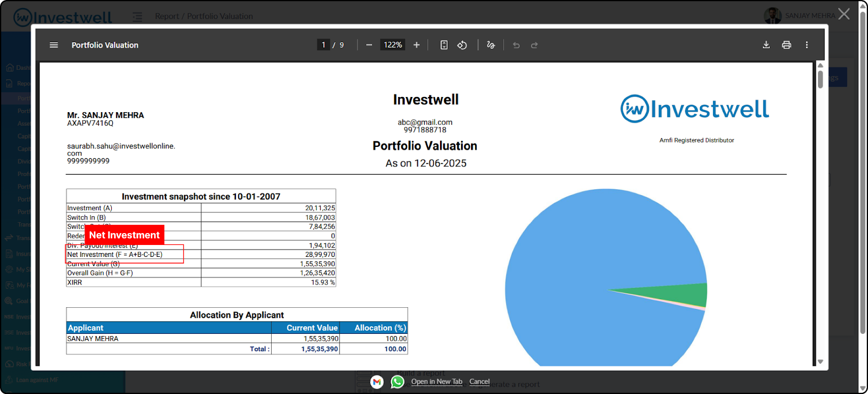
Task: Close the report preview modal
Action: (844, 14)
